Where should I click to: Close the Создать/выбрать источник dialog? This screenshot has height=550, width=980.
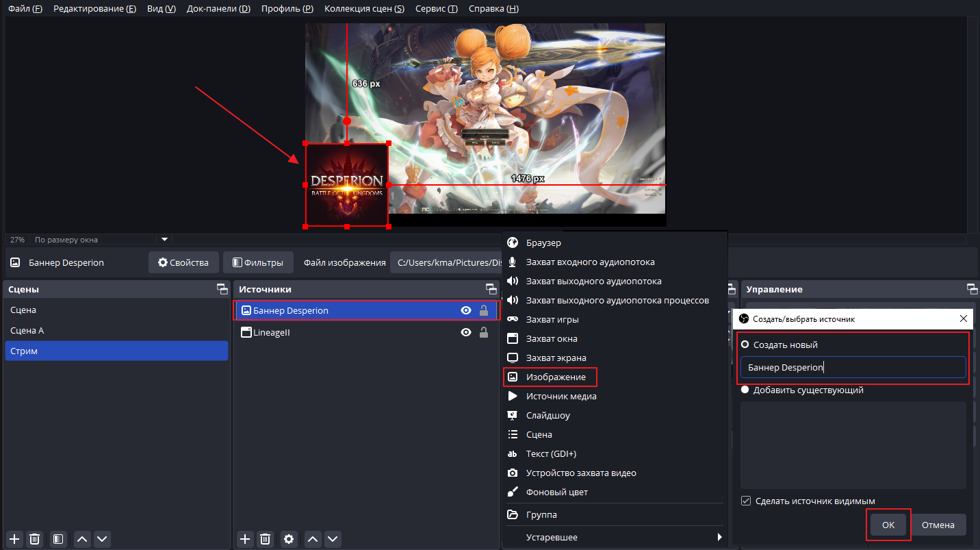(x=964, y=318)
